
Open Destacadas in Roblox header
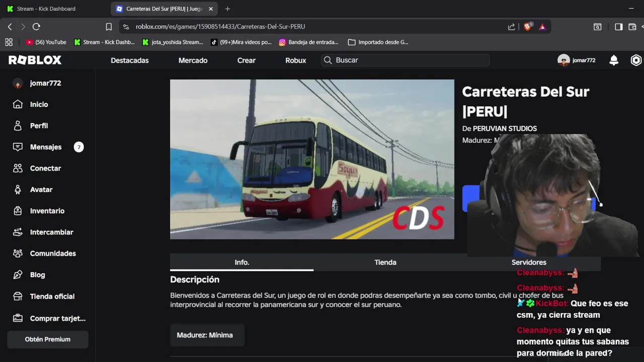[130, 60]
